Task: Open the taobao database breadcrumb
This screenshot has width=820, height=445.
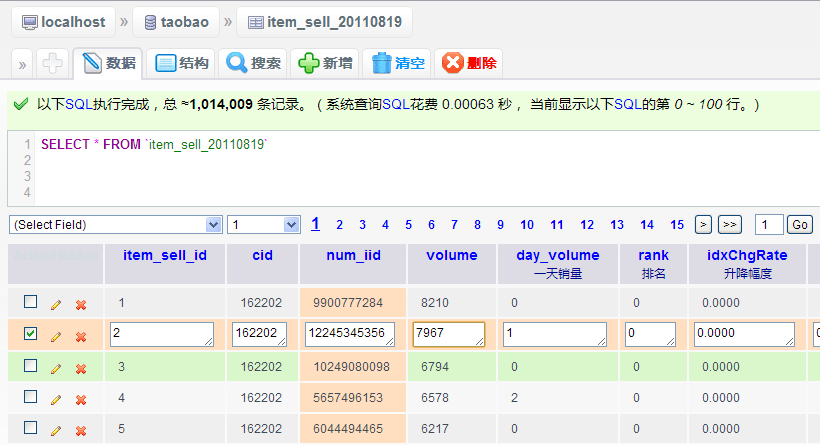Action: [x=178, y=21]
